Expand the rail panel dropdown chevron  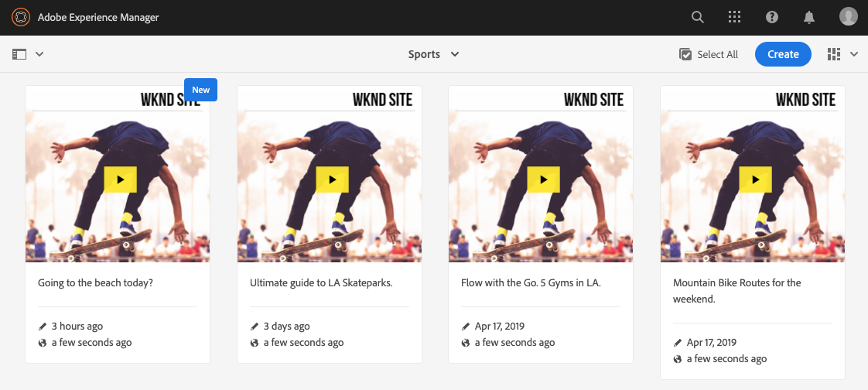pyautogui.click(x=39, y=54)
